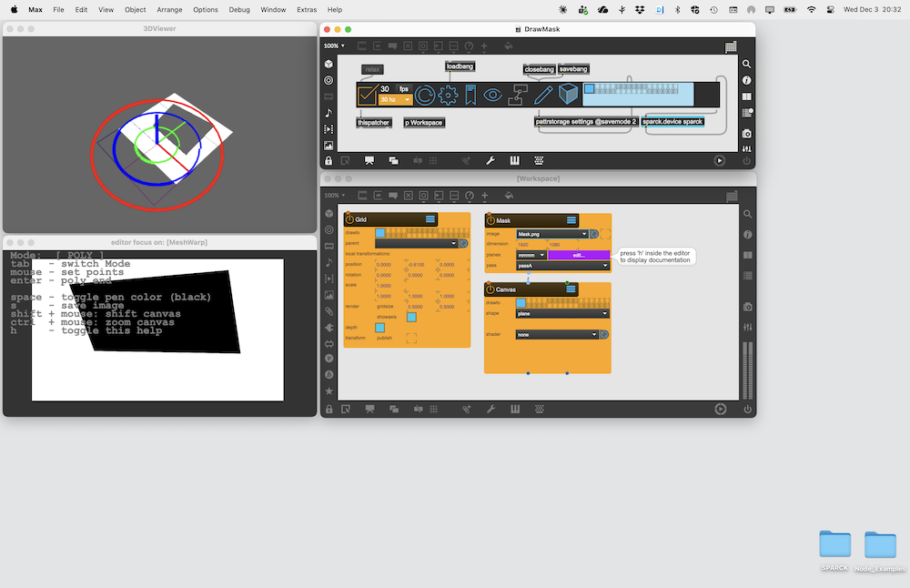Click the Grid position Y value field
This screenshot has height=588, width=910.
click(x=415, y=265)
